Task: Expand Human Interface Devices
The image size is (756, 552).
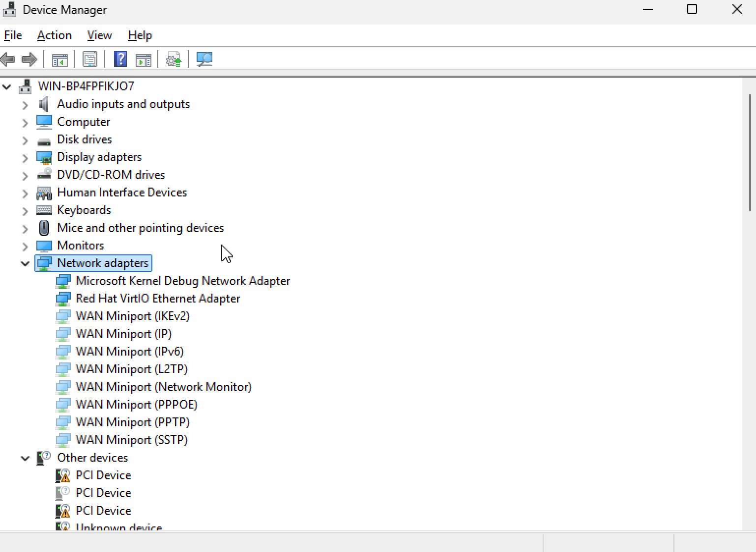Action: (x=25, y=193)
